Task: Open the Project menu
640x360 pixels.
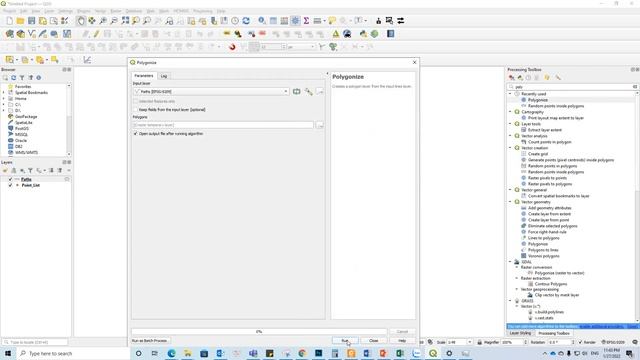Action: pyautogui.click(x=9, y=11)
